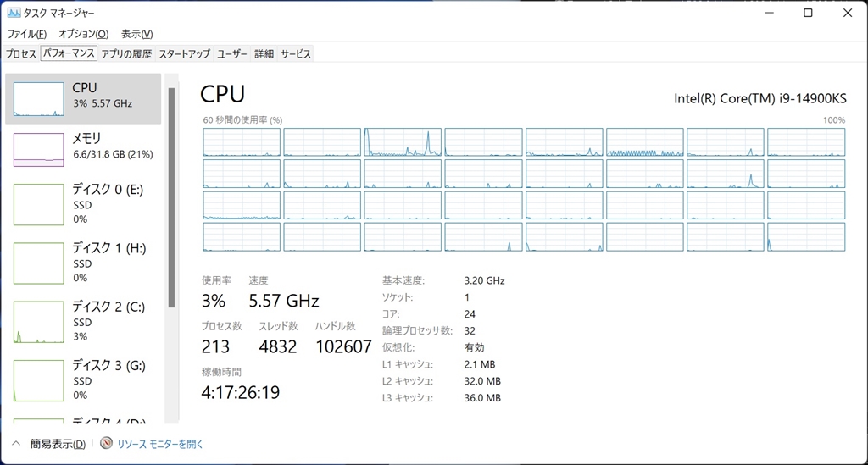Open the 表示(V) menu
The width and height of the screenshot is (868, 465).
(136, 34)
